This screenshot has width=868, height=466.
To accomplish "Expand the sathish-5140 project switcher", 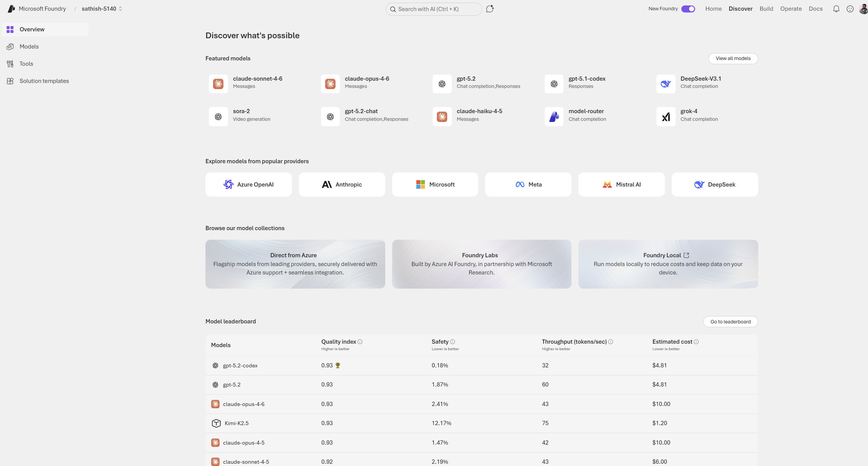I will 102,9.
